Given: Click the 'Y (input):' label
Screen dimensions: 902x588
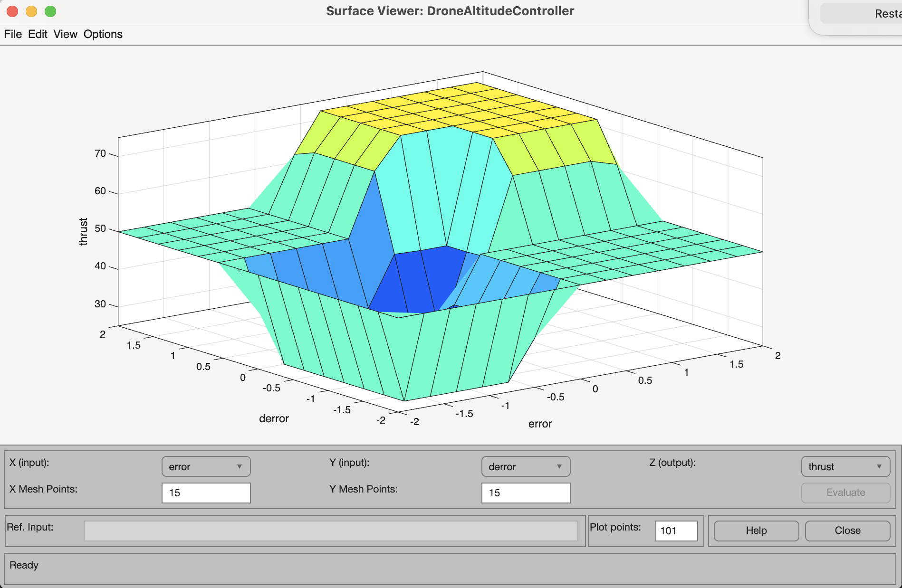Looking at the screenshot, I should click(349, 462).
